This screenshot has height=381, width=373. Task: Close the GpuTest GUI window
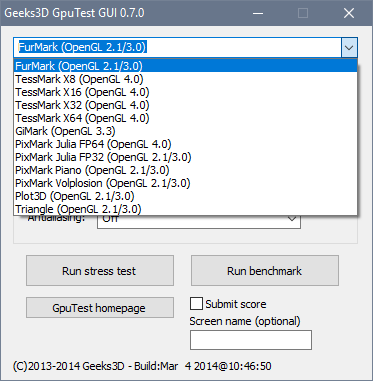point(349,13)
